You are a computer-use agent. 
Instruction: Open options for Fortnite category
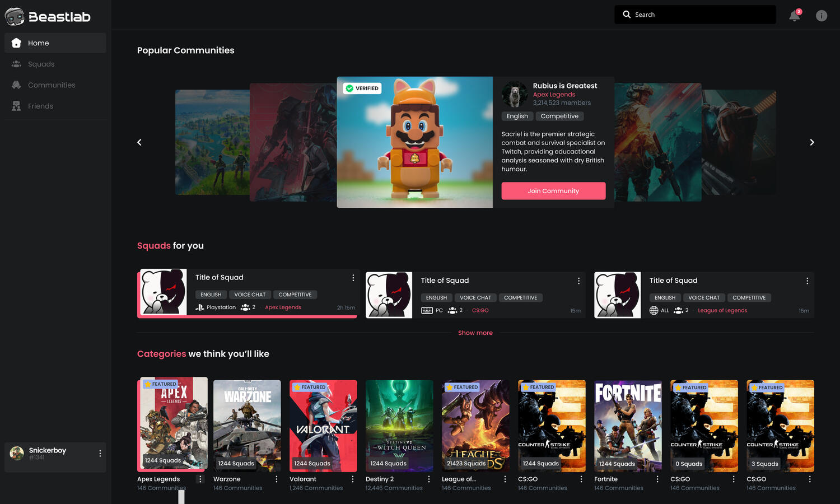tap(657, 479)
